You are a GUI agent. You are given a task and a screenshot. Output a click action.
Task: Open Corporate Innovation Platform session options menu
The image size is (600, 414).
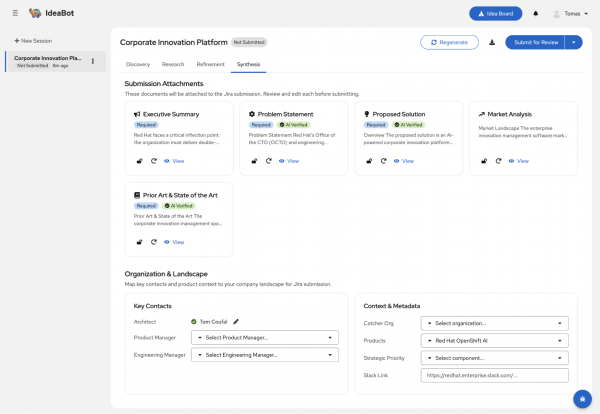tap(93, 61)
